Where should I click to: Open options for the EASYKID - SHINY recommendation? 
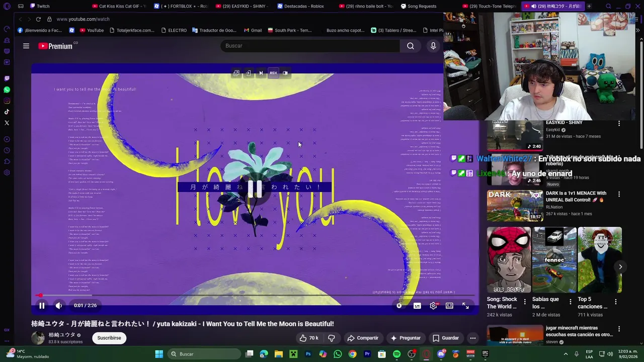[619, 123]
